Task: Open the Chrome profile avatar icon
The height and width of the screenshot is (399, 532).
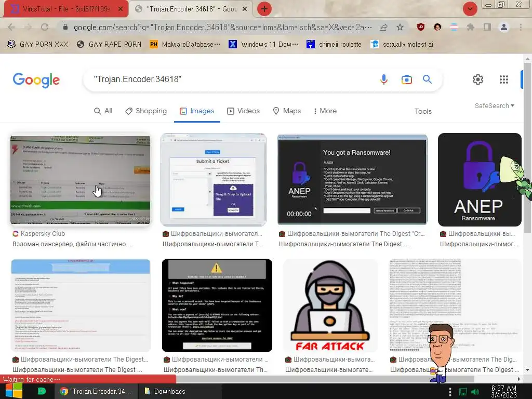Action: click(504, 27)
